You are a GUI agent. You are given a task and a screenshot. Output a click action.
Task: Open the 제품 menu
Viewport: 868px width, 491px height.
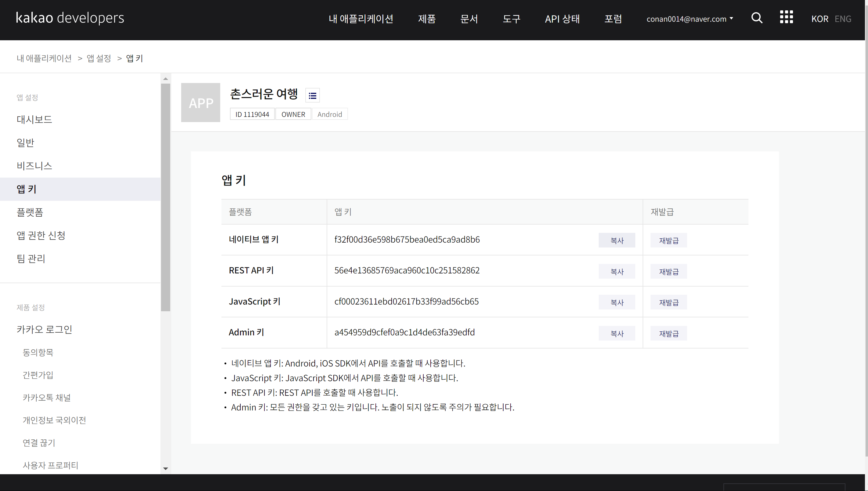[x=427, y=19]
